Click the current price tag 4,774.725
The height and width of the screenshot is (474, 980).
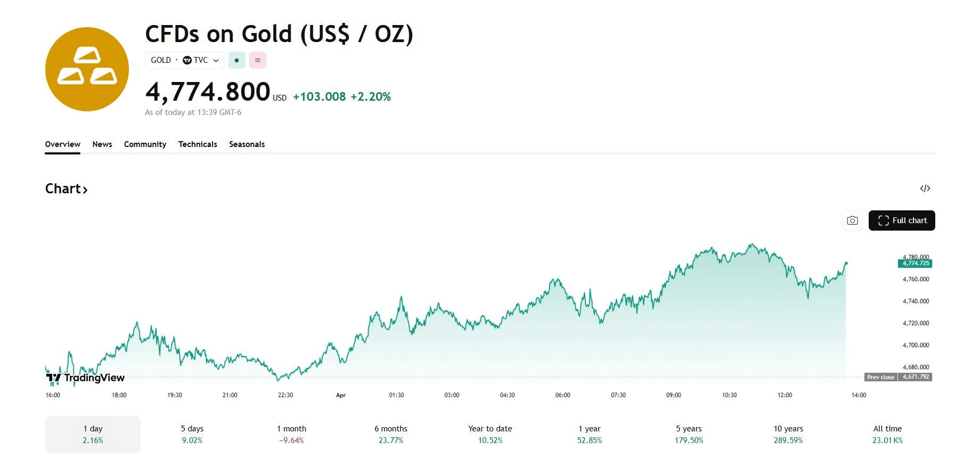click(x=915, y=263)
